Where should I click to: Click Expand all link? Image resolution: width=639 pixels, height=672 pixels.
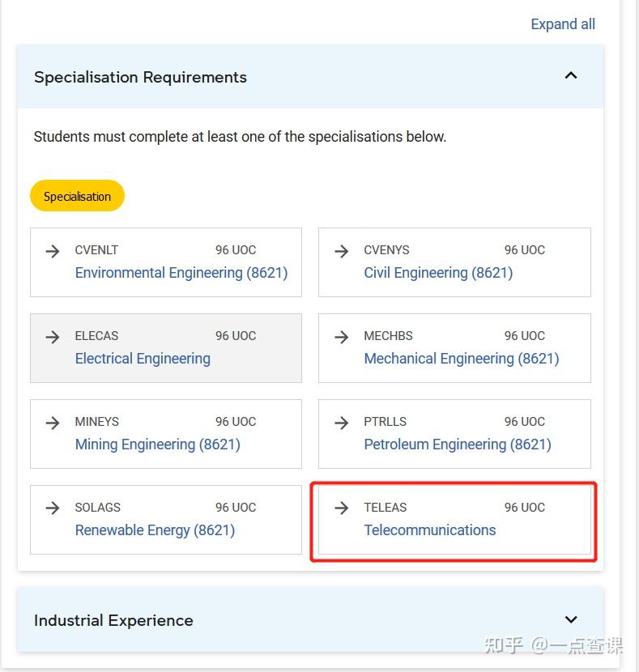563,24
